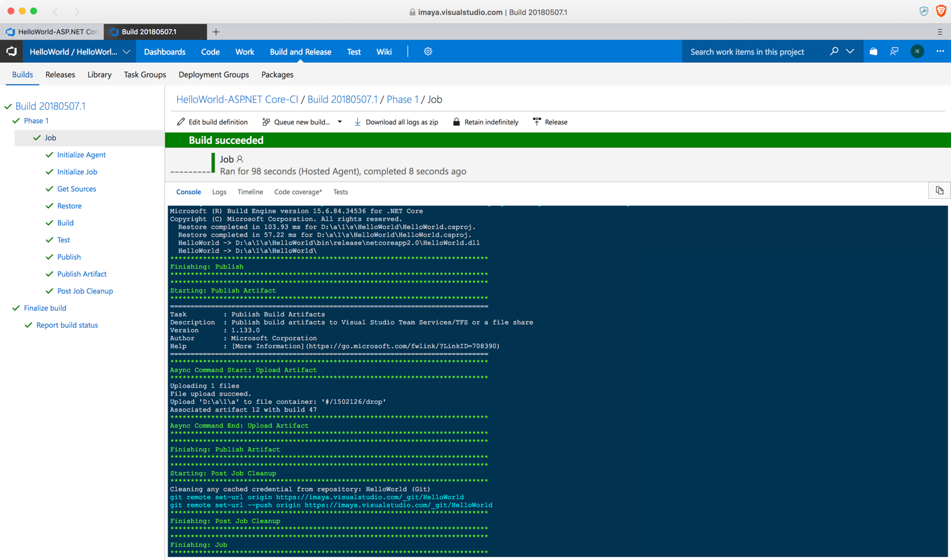Open the Initialize Agent step
Screen dimensions: 951x560
81,155
